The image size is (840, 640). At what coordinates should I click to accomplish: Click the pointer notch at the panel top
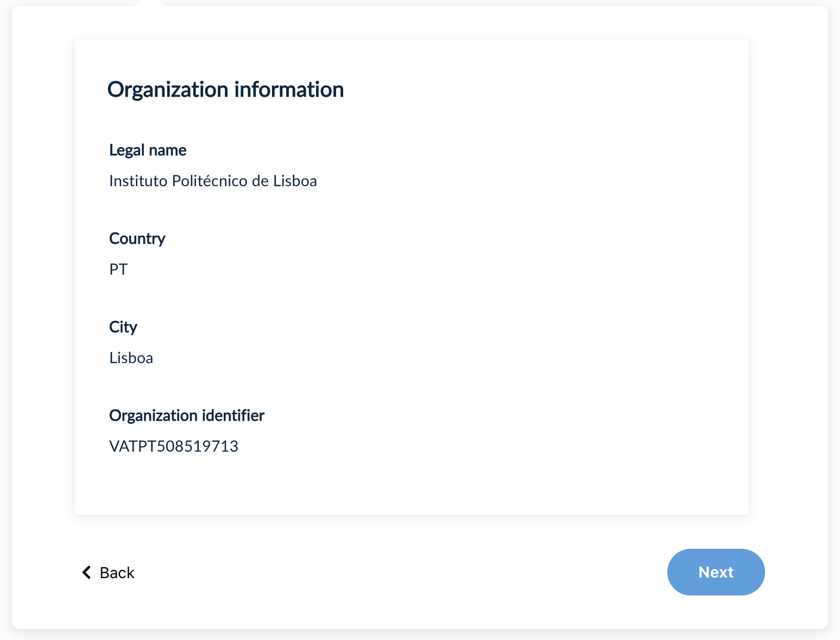click(149, 3)
